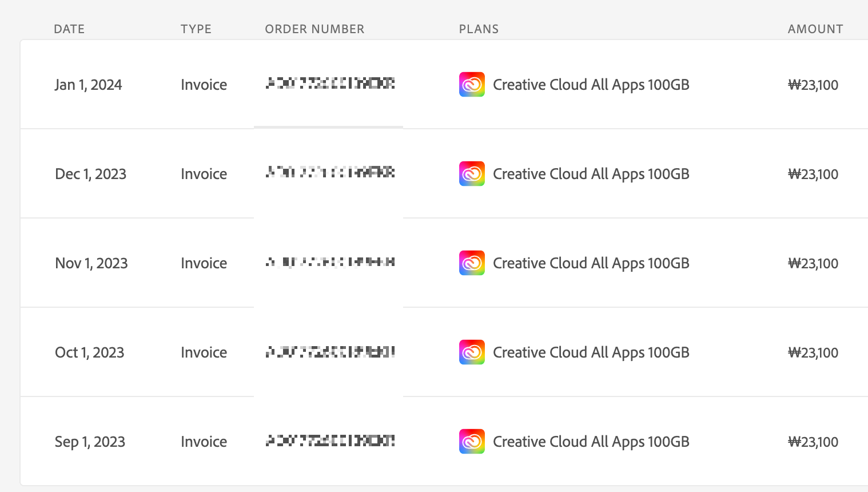This screenshot has height=492, width=868.
Task: Open the blurred order number for Sep 1, 2023
Action: point(330,441)
